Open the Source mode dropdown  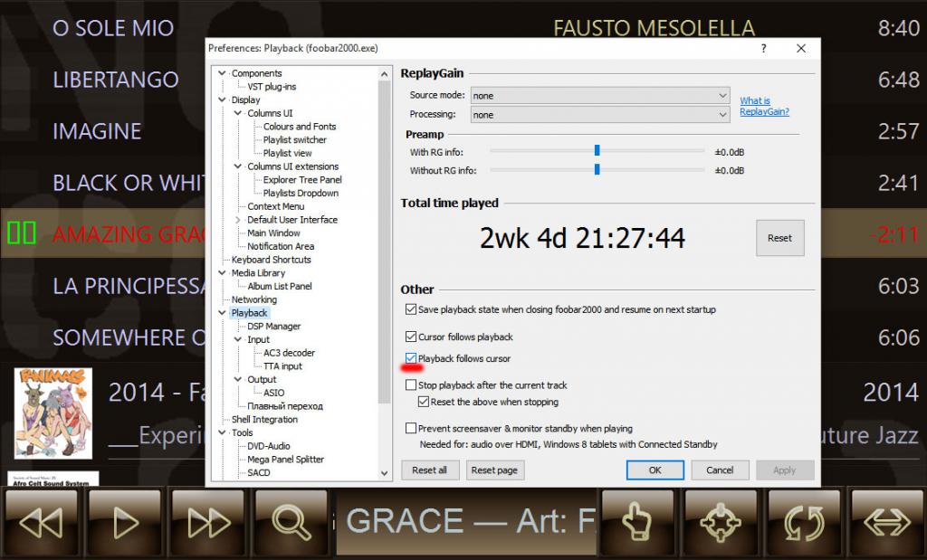coord(599,96)
